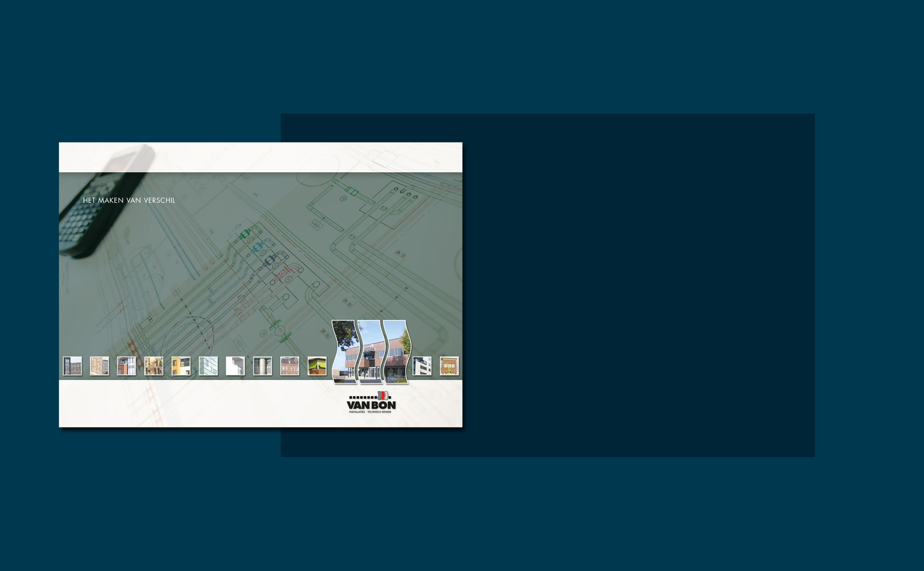
Task: Click the dark blue content panel
Action: pos(640,285)
